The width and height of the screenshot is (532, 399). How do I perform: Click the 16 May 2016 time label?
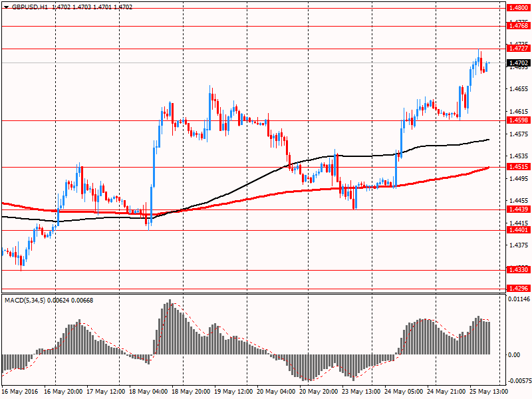21,392
